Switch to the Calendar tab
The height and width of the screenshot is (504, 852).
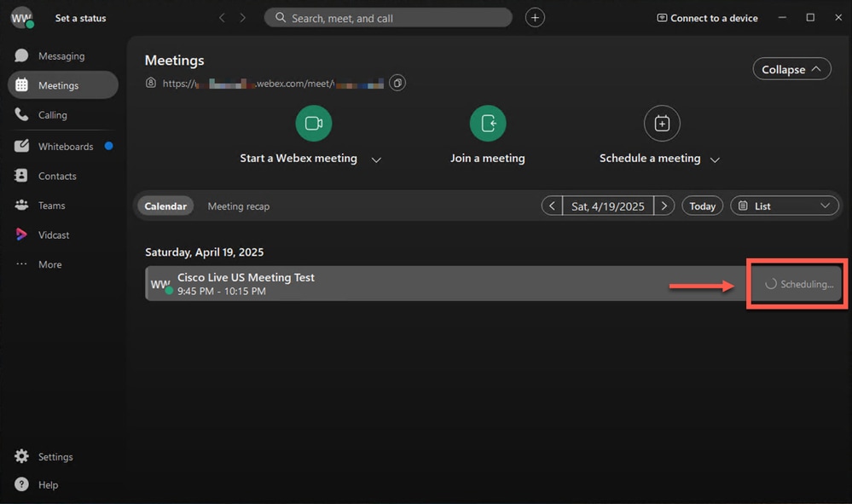pyautogui.click(x=165, y=206)
